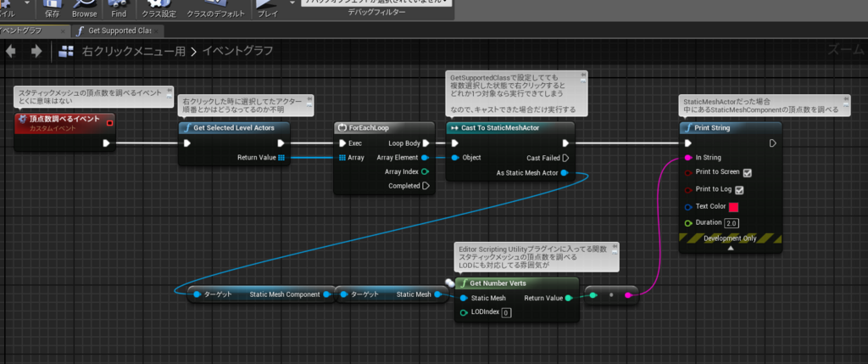Click the 頂点数調べるイベント red delegate pin
This screenshot has width=868, height=364.
(109, 122)
